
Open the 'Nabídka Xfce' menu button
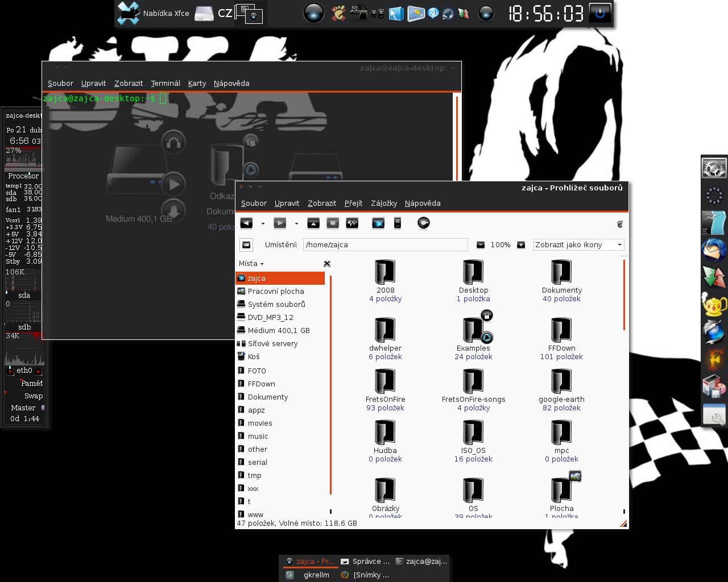click(x=154, y=13)
